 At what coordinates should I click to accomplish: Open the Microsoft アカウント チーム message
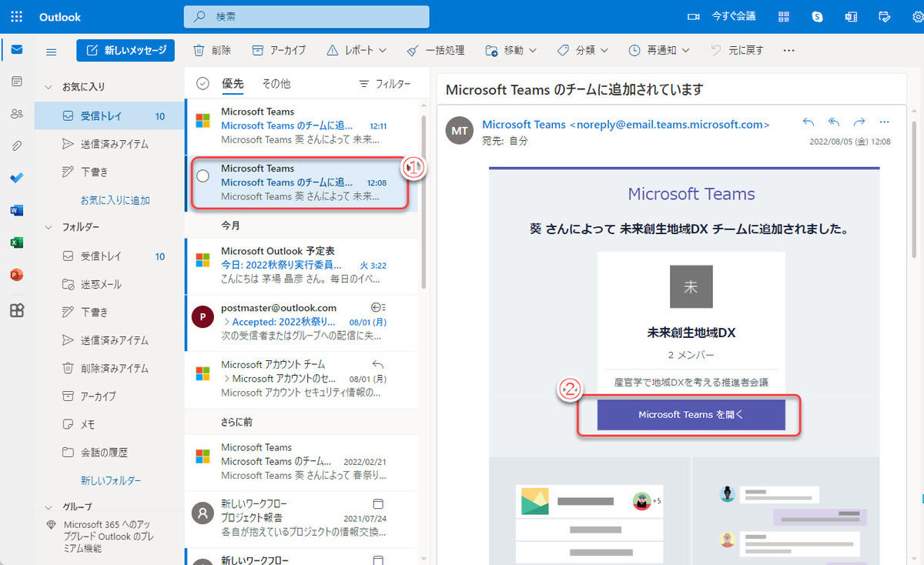pyautogui.click(x=302, y=379)
